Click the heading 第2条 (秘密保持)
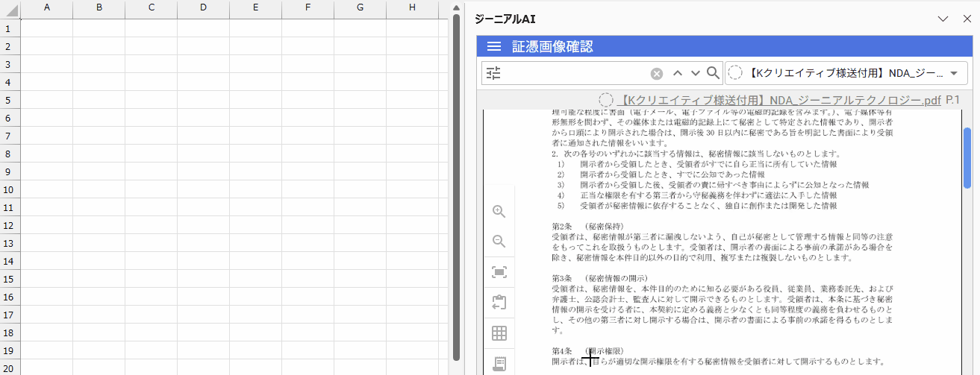The image size is (980, 375). tap(588, 226)
